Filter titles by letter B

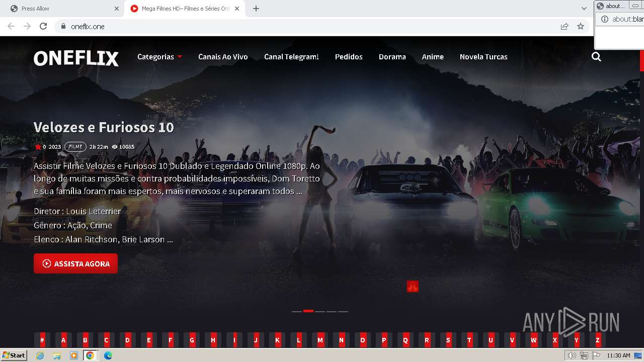tap(85, 340)
